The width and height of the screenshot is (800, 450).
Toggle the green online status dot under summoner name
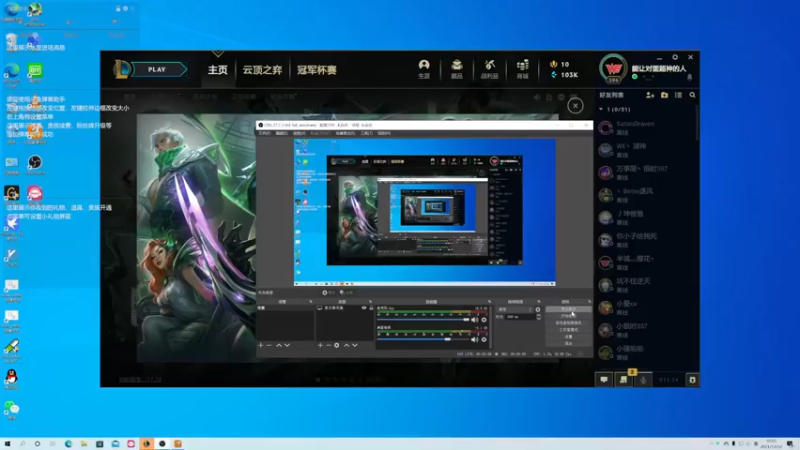pyautogui.click(x=635, y=77)
